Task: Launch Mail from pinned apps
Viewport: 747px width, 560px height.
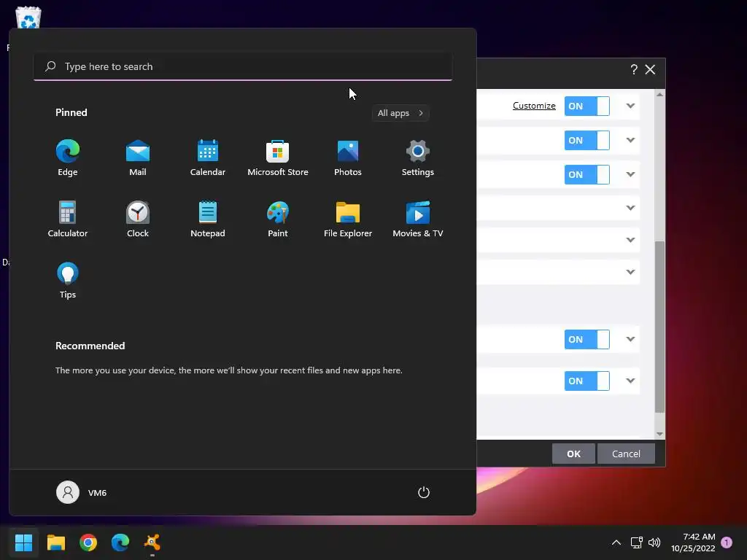Action: click(138, 158)
